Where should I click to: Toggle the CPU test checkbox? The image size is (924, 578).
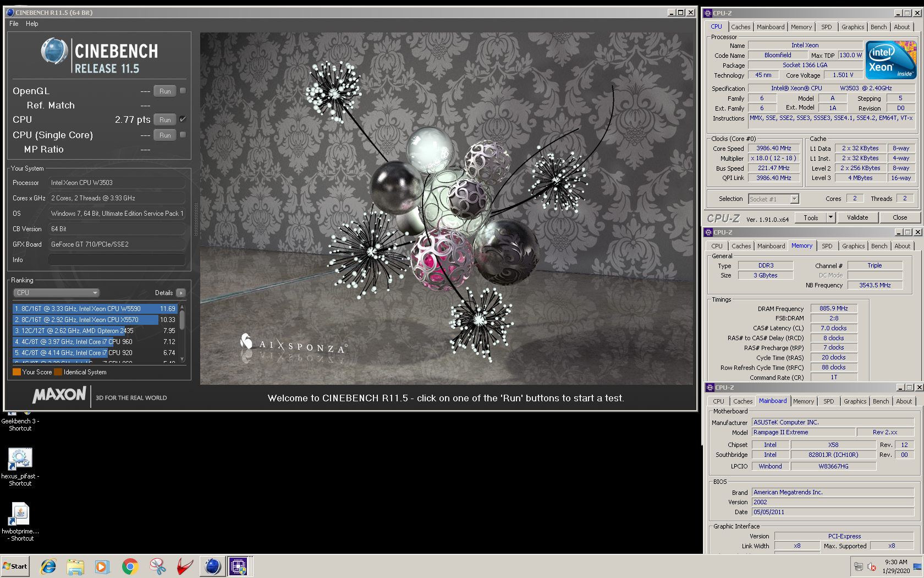[x=183, y=119]
